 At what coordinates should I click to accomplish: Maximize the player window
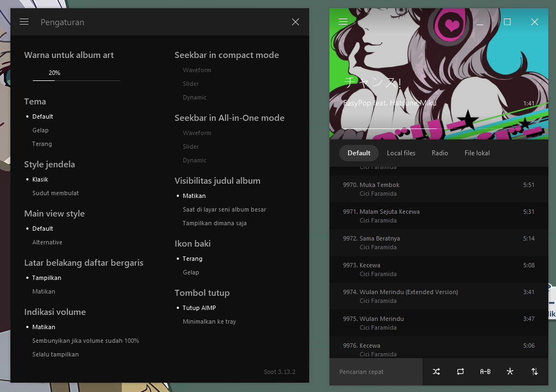coord(507,22)
